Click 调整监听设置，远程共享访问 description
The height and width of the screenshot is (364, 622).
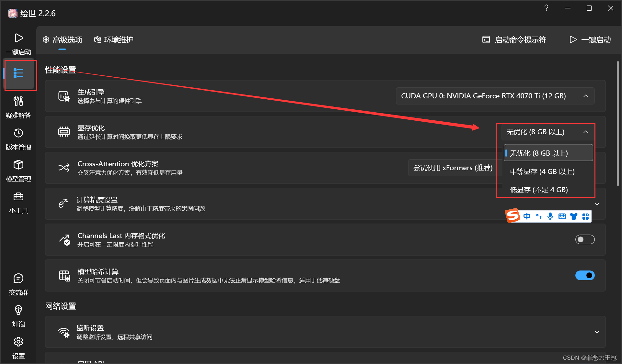click(114, 337)
